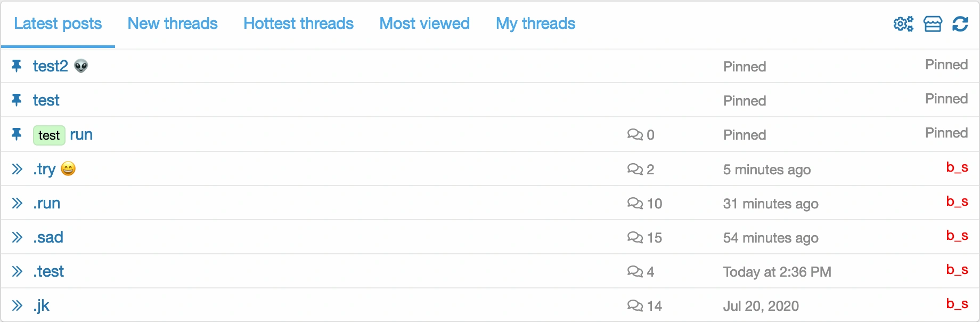Viewport: 980px width, 322px height.
Task: Click the mark forums read icon
Action: (933, 24)
